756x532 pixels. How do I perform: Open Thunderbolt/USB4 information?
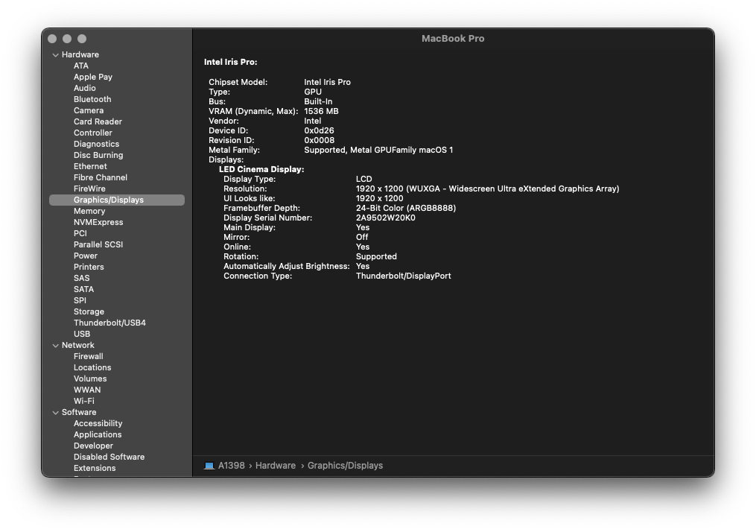[x=109, y=323]
